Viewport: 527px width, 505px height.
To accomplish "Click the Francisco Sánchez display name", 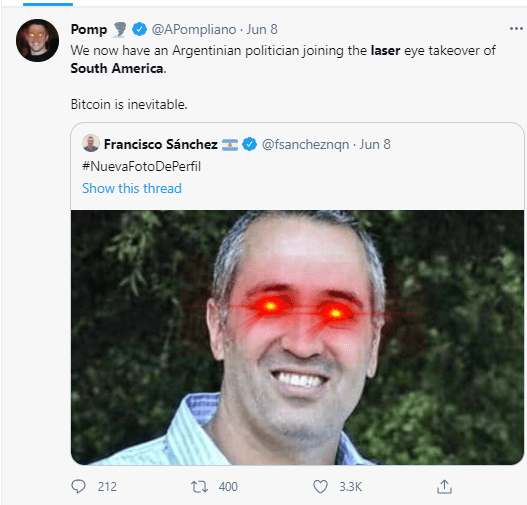I will pyautogui.click(x=161, y=144).
